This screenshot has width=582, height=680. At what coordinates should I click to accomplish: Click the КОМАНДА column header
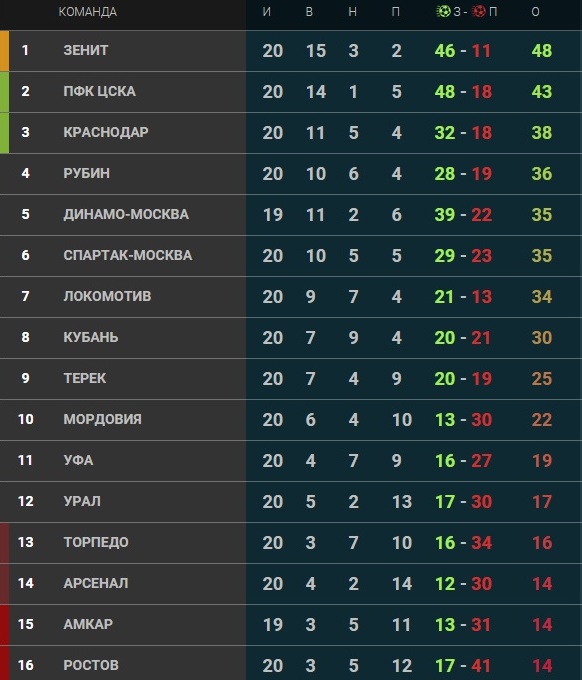(88, 12)
